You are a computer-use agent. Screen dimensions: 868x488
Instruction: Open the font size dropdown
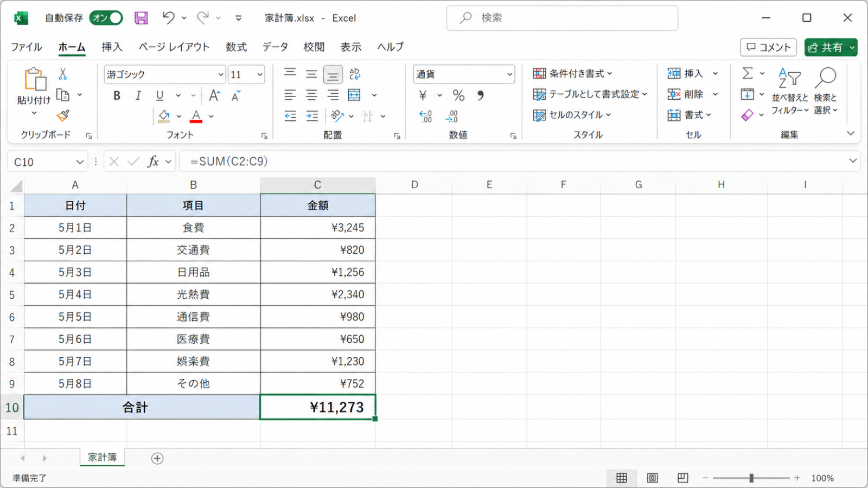260,74
